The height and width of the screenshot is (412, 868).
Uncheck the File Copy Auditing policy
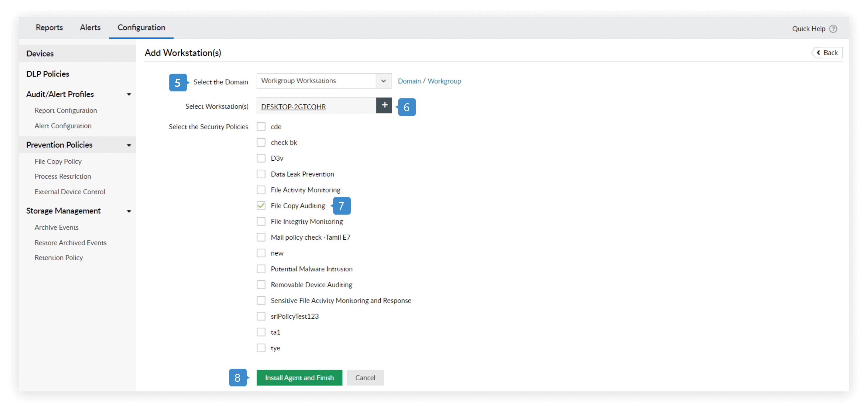(x=261, y=206)
